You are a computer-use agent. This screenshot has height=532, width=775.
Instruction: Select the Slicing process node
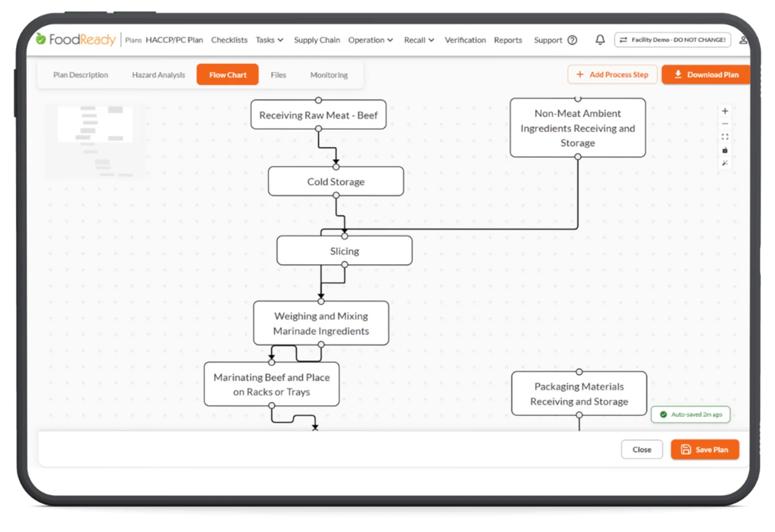pyautogui.click(x=344, y=251)
